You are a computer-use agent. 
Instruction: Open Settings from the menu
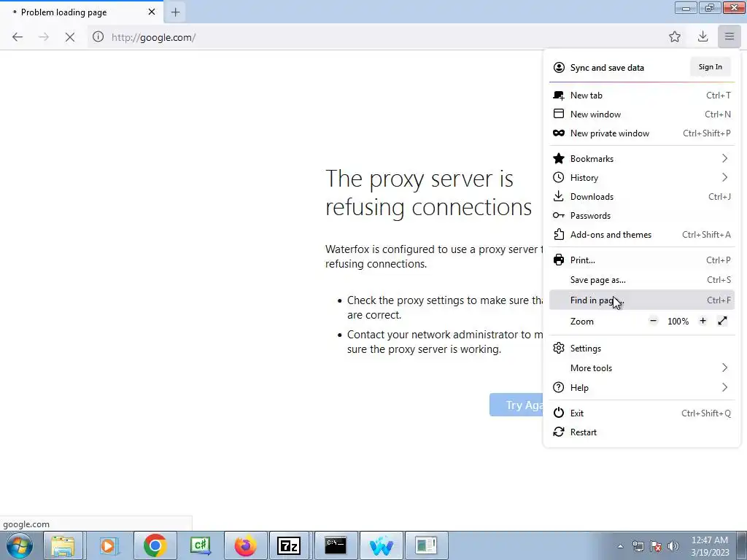coord(642,348)
